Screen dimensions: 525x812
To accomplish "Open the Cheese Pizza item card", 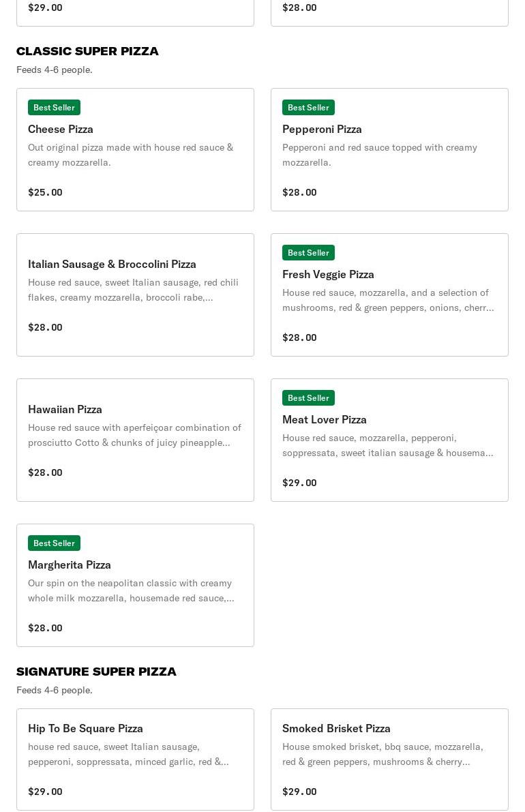I will pos(135,150).
